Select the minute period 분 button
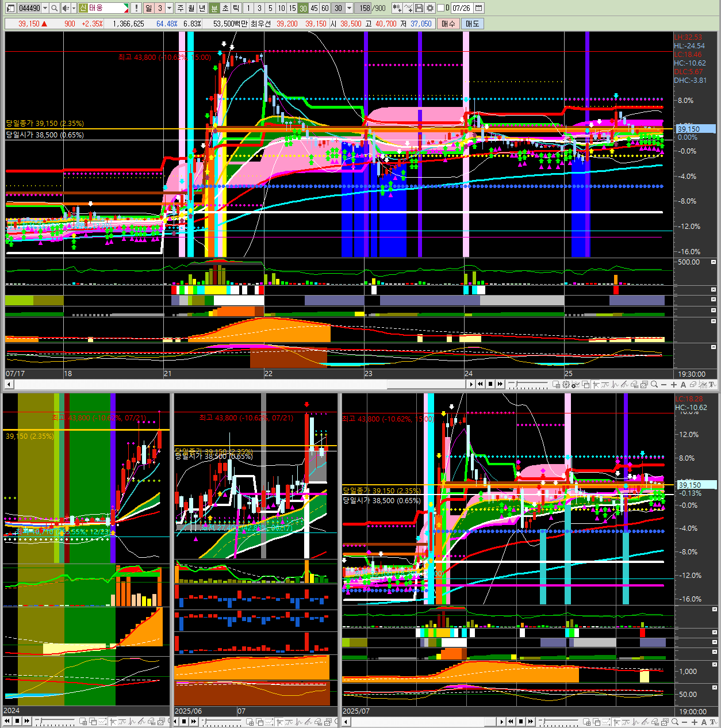This screenshot has width=721, height=728. coord(214,8)
